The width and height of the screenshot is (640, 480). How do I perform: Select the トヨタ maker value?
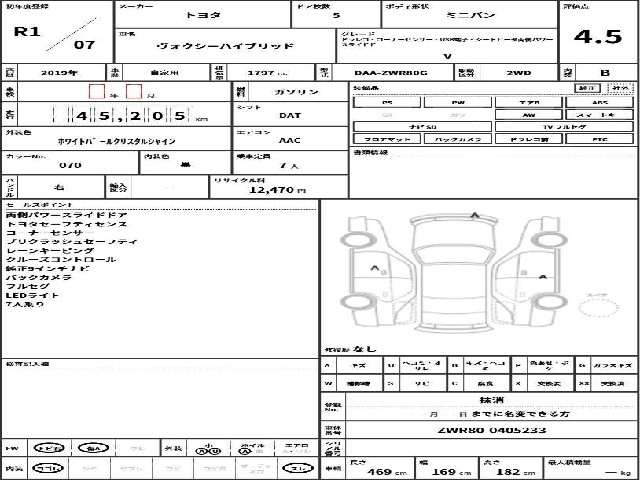(203, 16)
